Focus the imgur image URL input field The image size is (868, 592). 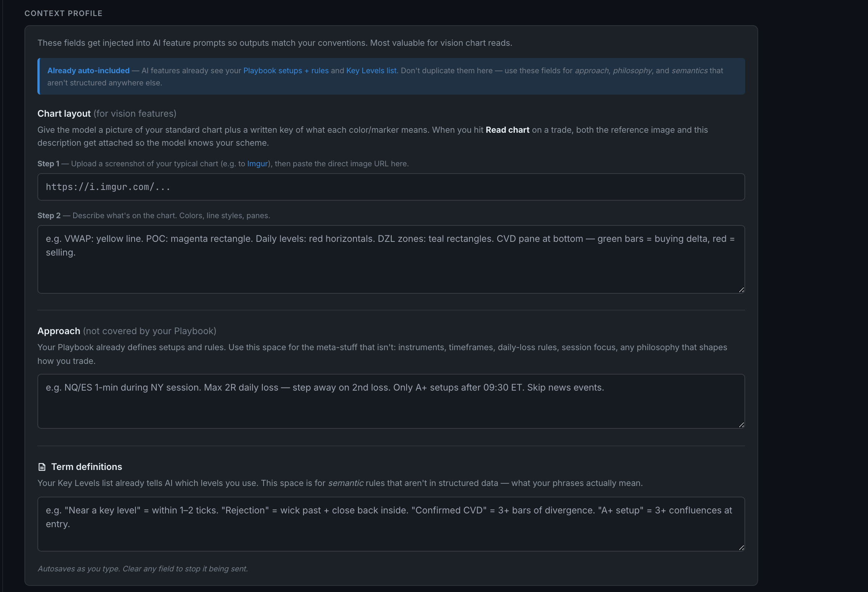[x=391, y=187]
